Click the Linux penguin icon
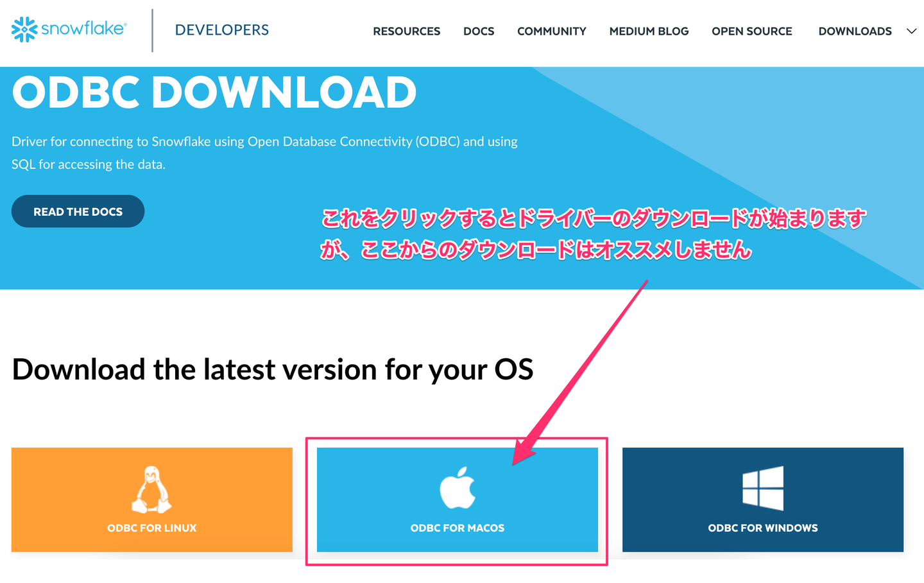The width and height of the screenshot is (924, 583). tap(152, 489)
